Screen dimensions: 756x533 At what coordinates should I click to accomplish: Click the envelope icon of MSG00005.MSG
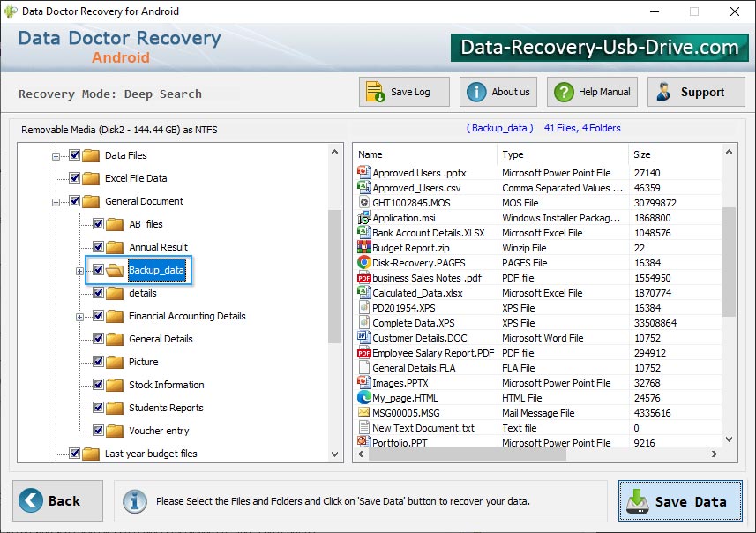click(x=363, y=412)
